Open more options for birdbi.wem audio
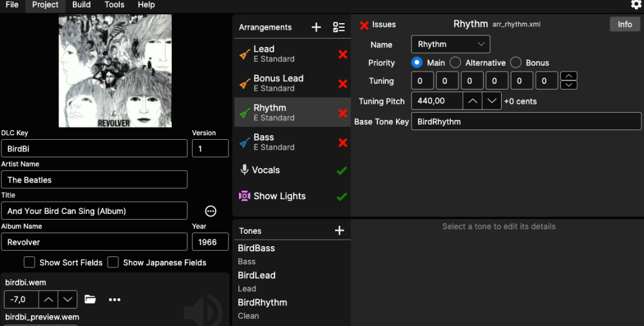This screenshot has width=644, height=326. coord(115,300)
